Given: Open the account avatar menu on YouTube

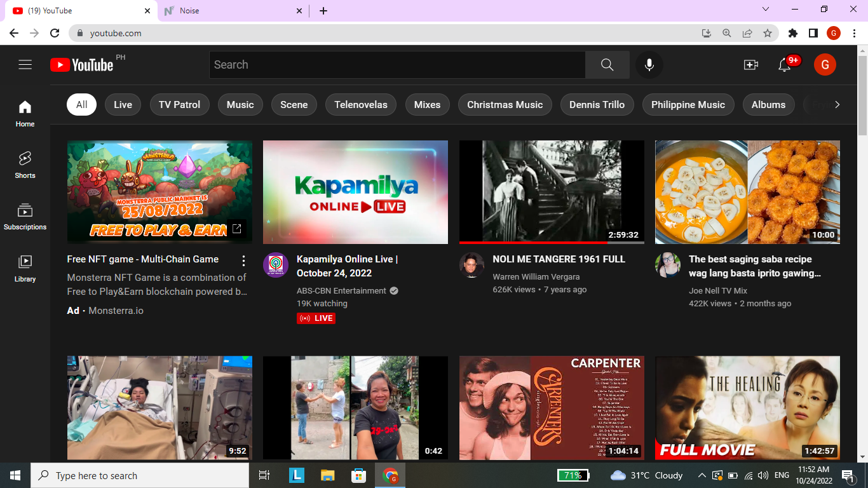Looking at the screenshot, I should pos(825,65).
